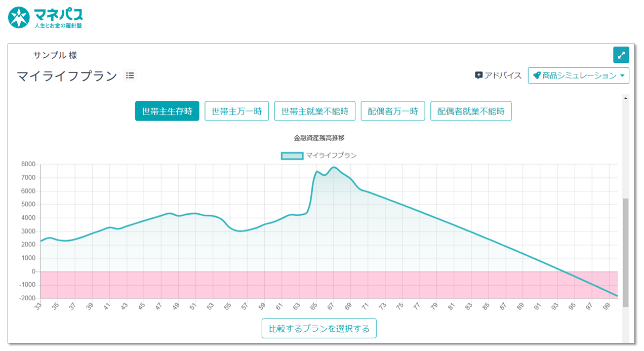Click the マネパス compass logo
Screen dimensions: 644x351
pyautogui.click(x=19, y=17)
